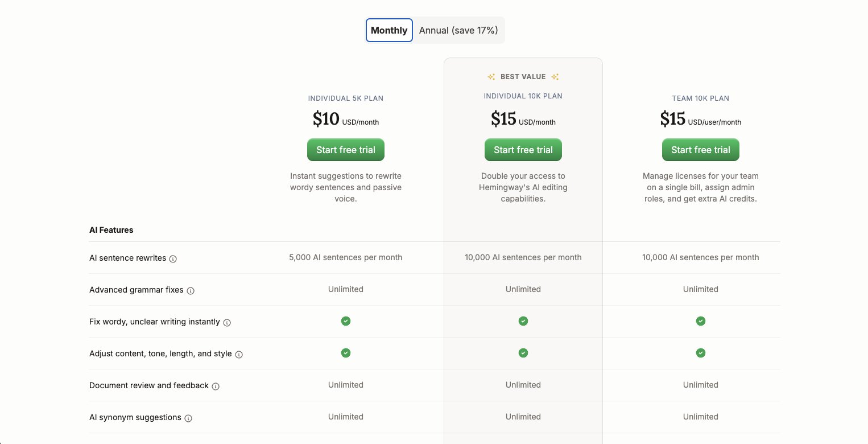The image size is (868, 444).
Task: Click the green checkmark under Individual 5K plan
Action: [x=346, y=321]
